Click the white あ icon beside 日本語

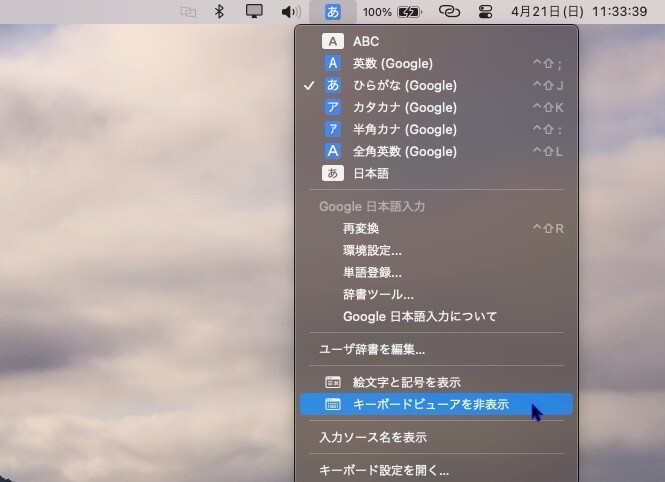pos(332,173)
